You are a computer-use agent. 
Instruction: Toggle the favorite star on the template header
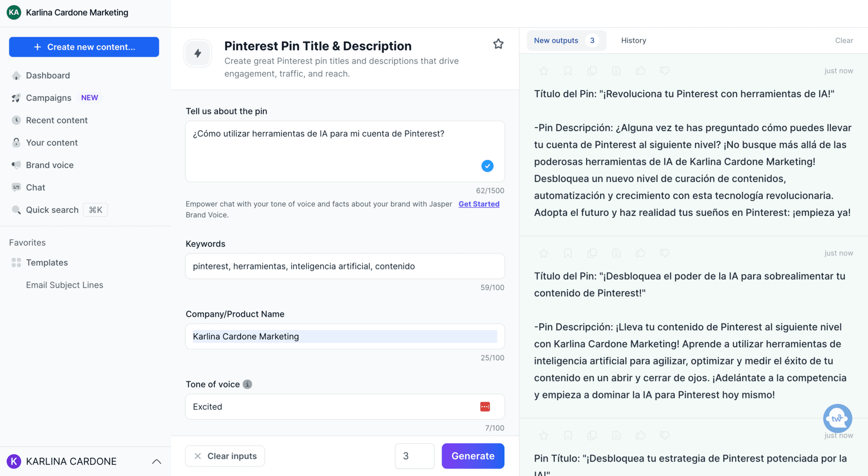click(498, 44)
